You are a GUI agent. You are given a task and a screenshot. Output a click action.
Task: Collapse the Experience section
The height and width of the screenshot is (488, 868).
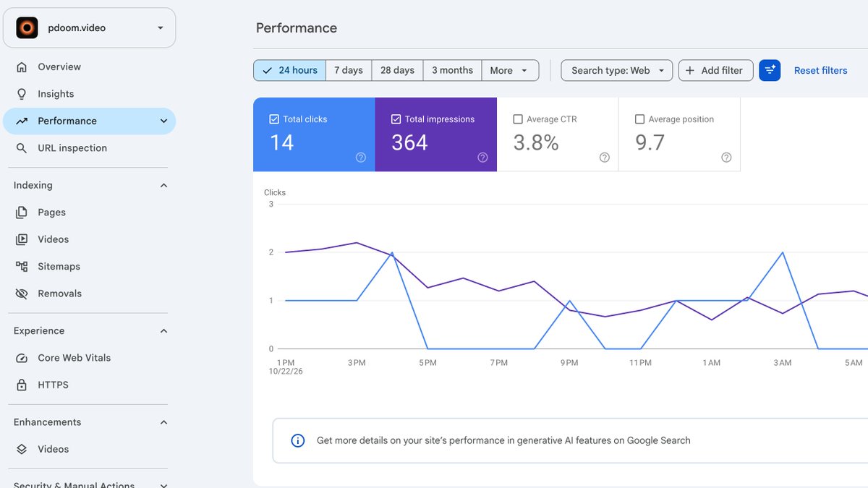point(163,331)
